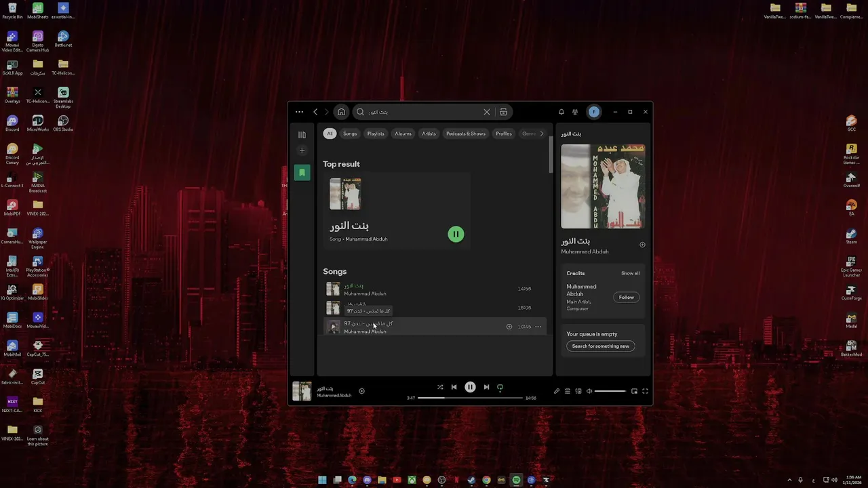Open Windows Start button on taskbar
Viewport: 868px width, 488px height.
(x=322, y=480)
